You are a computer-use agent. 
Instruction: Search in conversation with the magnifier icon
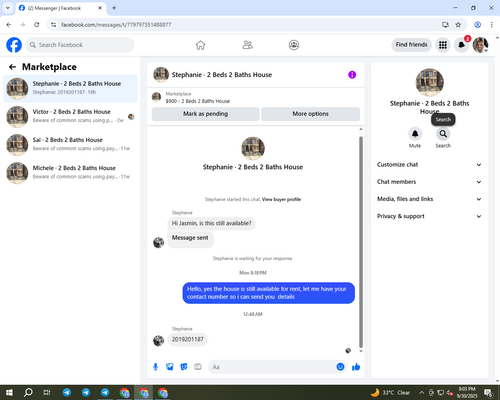point(443,134)
